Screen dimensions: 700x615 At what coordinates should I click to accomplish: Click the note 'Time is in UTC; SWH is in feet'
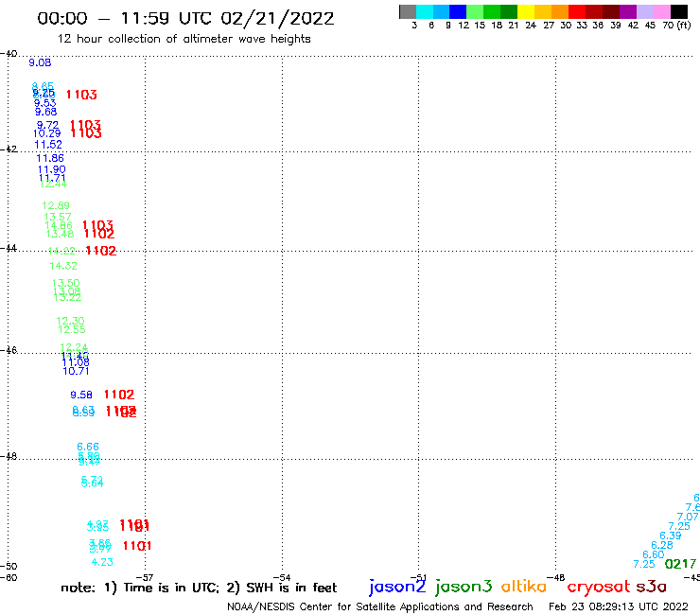click(199, 588)
